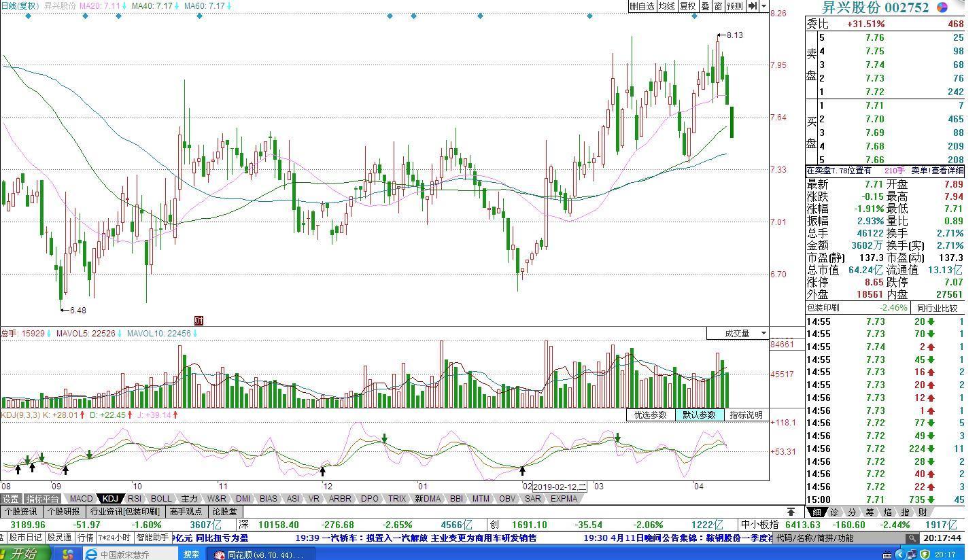Image resolution: width=979 pixels, height=560 pixels.
Task: Select the 分 tab in quote panel
Action: tap(852, 512)
